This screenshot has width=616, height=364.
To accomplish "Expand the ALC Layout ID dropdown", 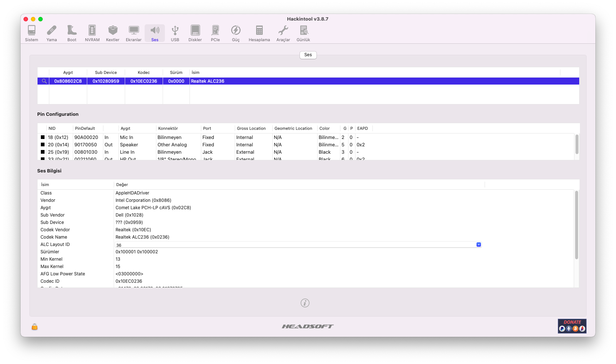I will click(478, 245).
